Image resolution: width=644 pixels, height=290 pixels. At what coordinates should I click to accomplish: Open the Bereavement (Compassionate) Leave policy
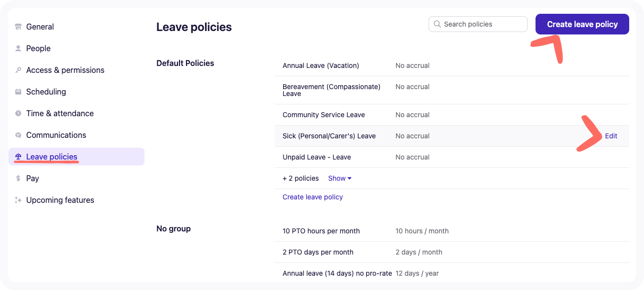pos(331,90)
